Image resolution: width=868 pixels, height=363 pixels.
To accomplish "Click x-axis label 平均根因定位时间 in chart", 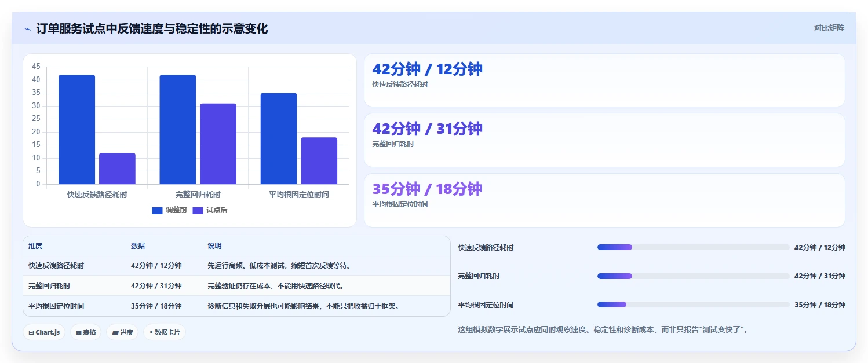I will (x=299, y=195).
